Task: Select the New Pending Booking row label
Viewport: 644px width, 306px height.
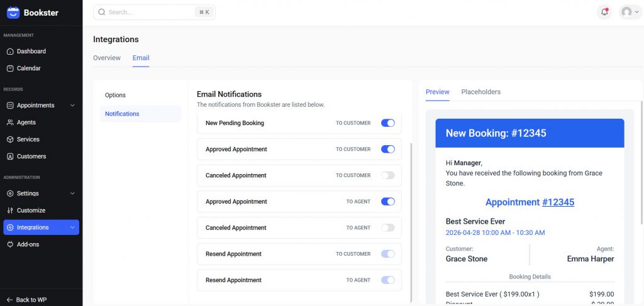Action: tap(235, 123)
